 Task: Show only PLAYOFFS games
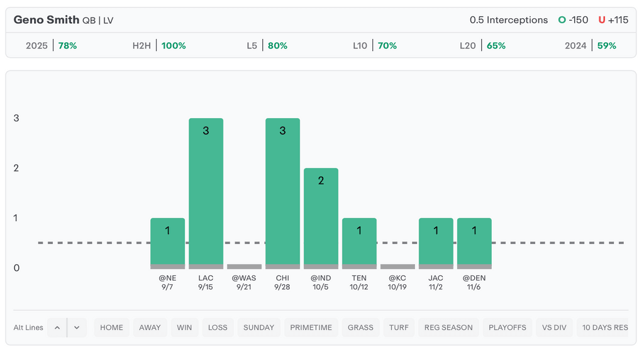[507, 328]
